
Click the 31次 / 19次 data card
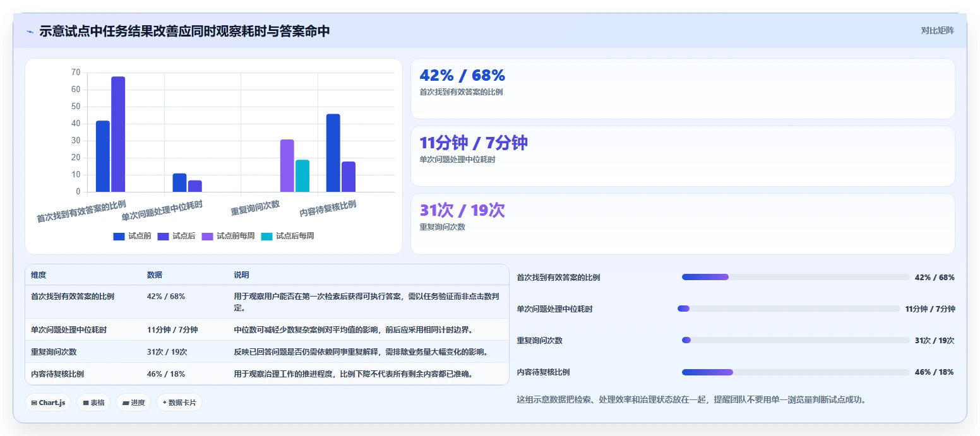pyautogui.click(x=683, y=224)
